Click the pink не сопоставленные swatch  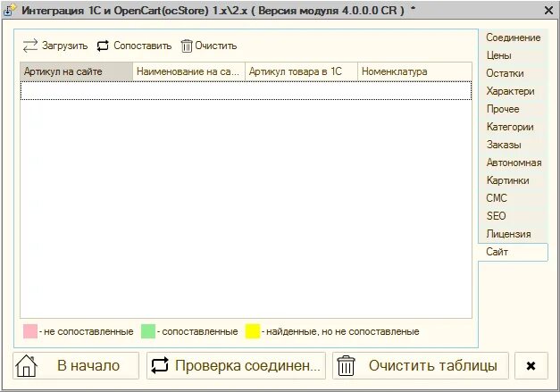pos(30,331)
